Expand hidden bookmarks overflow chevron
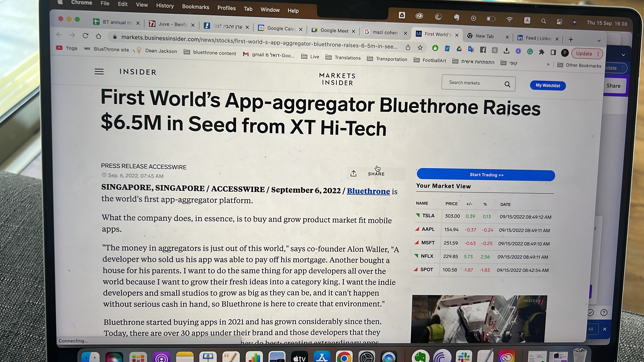644x362 pixels. pyautogui.click(x=548, y=65)
